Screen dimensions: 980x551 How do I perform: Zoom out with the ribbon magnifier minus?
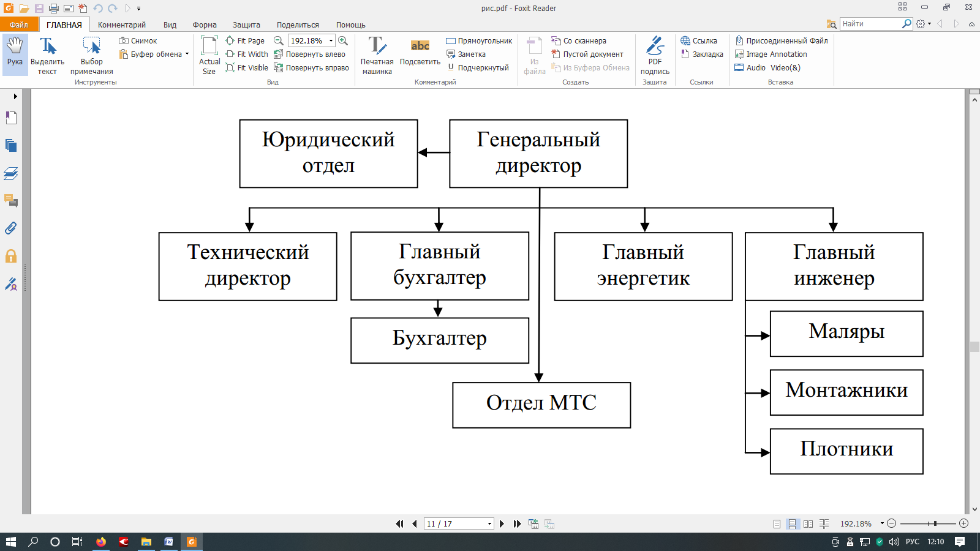point(278,41)
